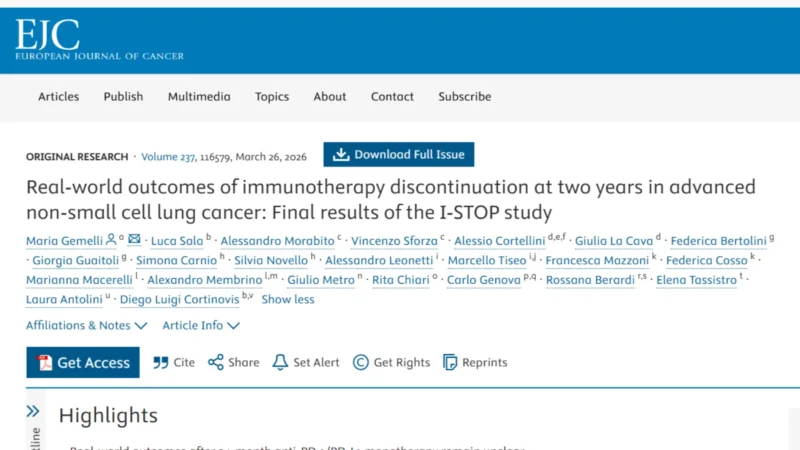
Task: Click the EJC European Journal of Cancer logo
Action: coord(99,40)
